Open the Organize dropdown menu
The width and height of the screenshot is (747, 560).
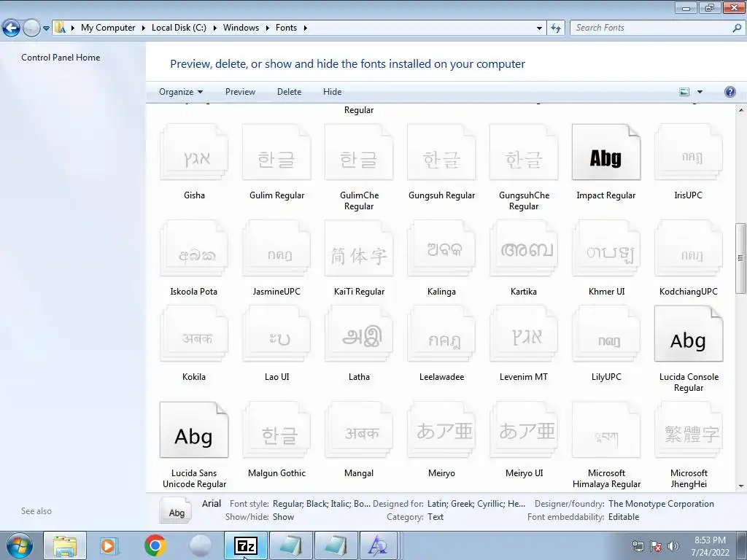(181, 92)
